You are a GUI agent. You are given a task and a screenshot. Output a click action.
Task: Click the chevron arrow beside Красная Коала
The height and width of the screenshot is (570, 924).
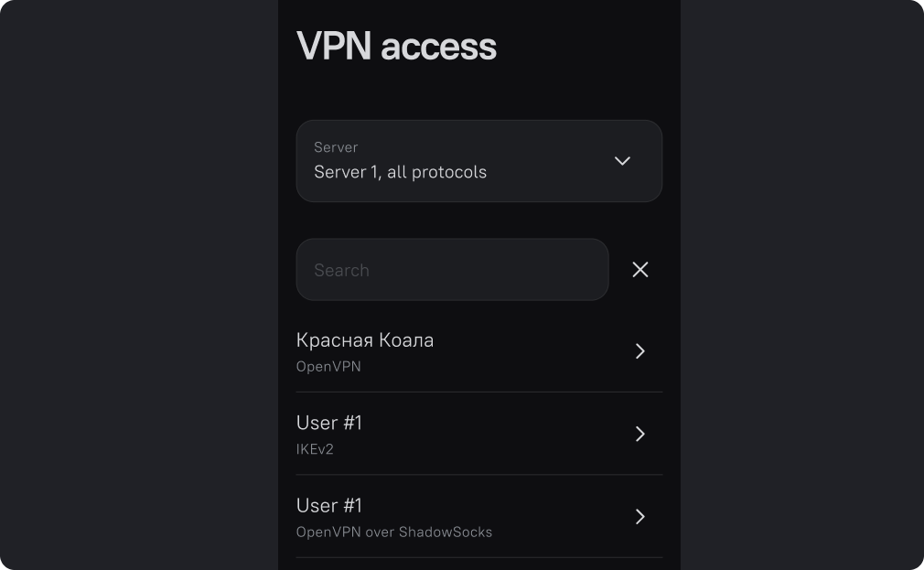click(640, 351)
